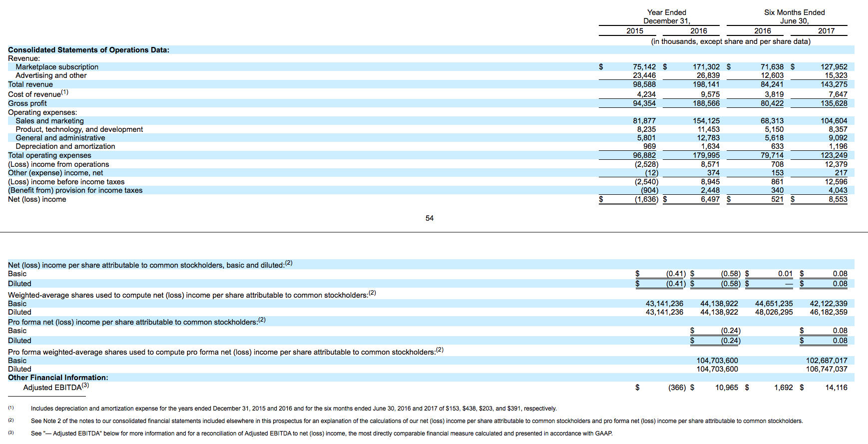Click the '(in thousands, except share and per share data)' note
Screen dimensions: 868x444
point(731,41)
